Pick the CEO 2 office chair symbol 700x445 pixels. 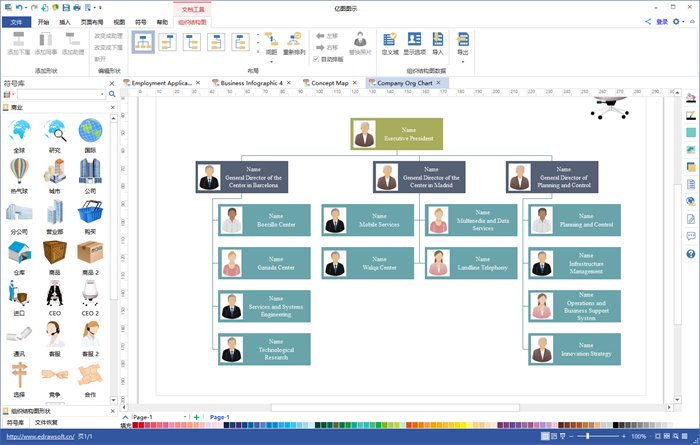point(90,293)
